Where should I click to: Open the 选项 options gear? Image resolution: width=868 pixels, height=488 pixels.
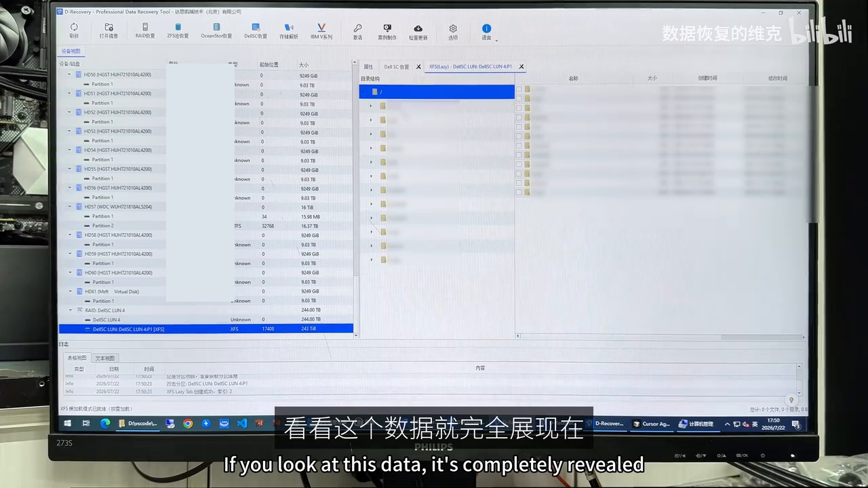click(453, 31)
